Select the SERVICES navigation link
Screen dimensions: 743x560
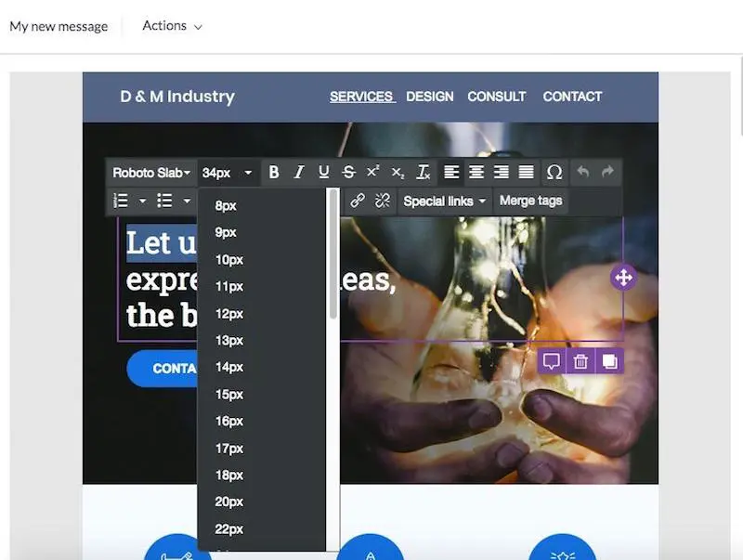point(361,96)
